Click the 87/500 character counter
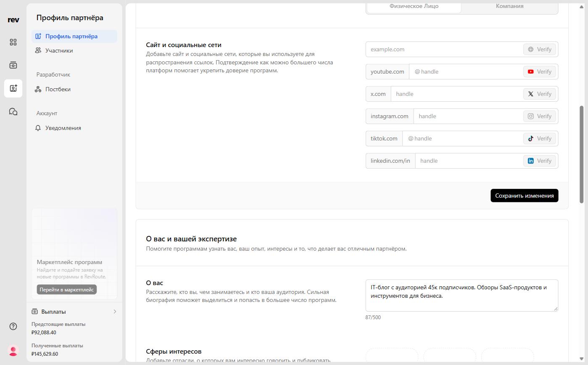Screen dimensions: 588x365 [373, 317]
